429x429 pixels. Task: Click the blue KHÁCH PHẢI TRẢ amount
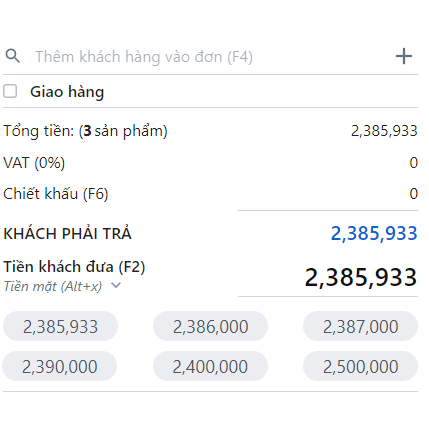point(374,233)
